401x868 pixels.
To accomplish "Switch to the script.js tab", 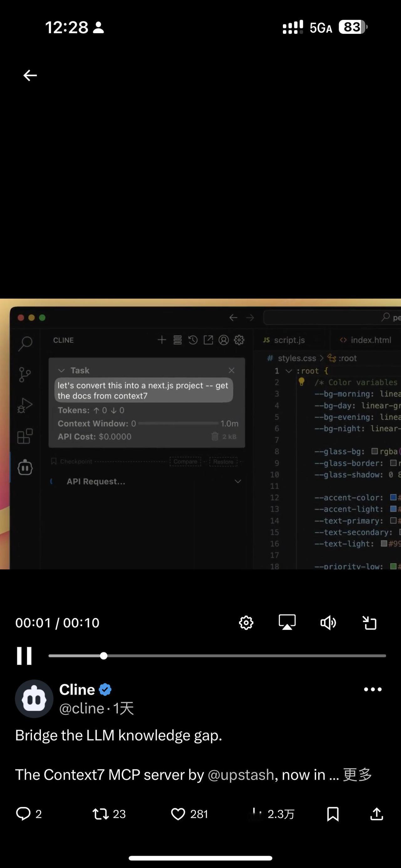I will [284, 340].
